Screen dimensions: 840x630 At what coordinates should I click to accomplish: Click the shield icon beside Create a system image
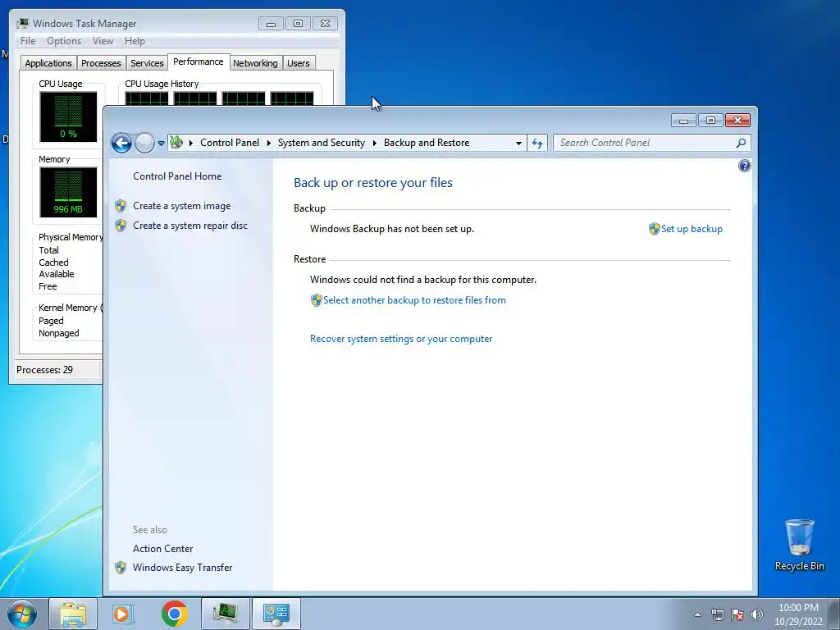click(121, 206)
